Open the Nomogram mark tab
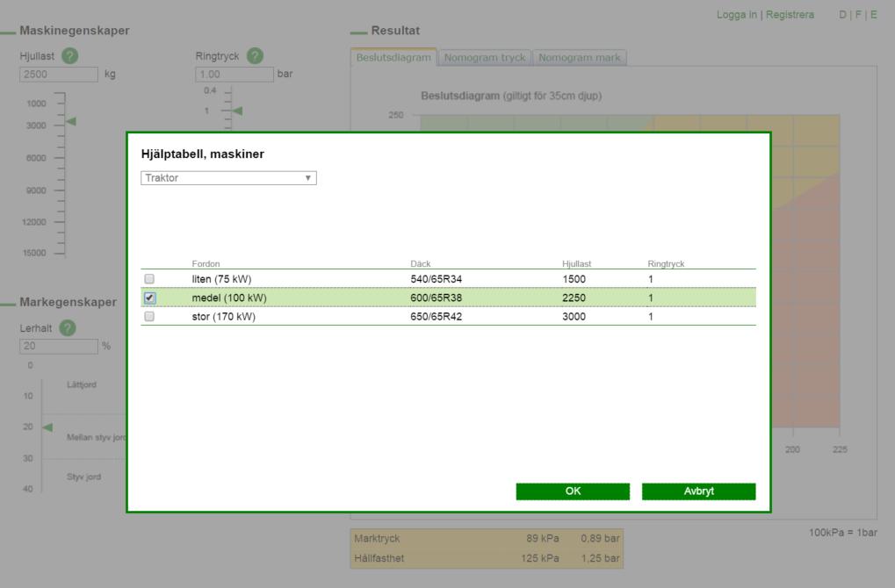 pyautogui.click(x=580, y=58)
